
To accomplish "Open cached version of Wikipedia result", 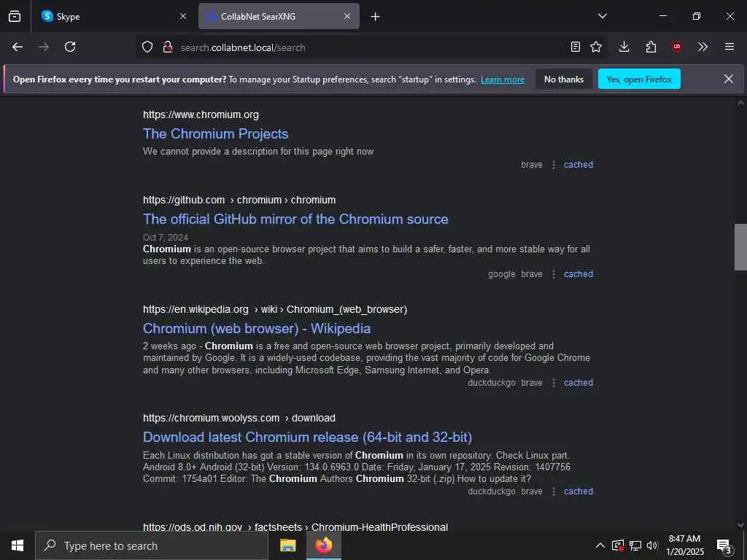I will (x=578, y=383).
